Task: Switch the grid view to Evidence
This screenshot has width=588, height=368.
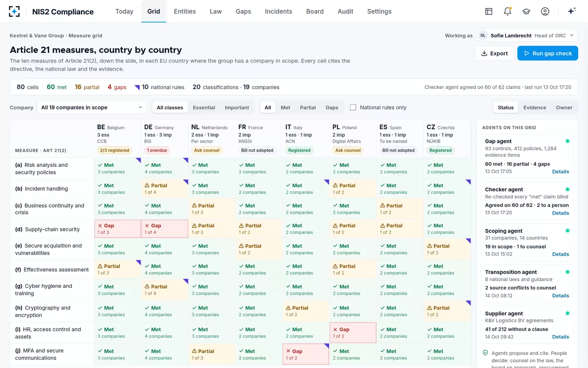Action: coord(535,108)
